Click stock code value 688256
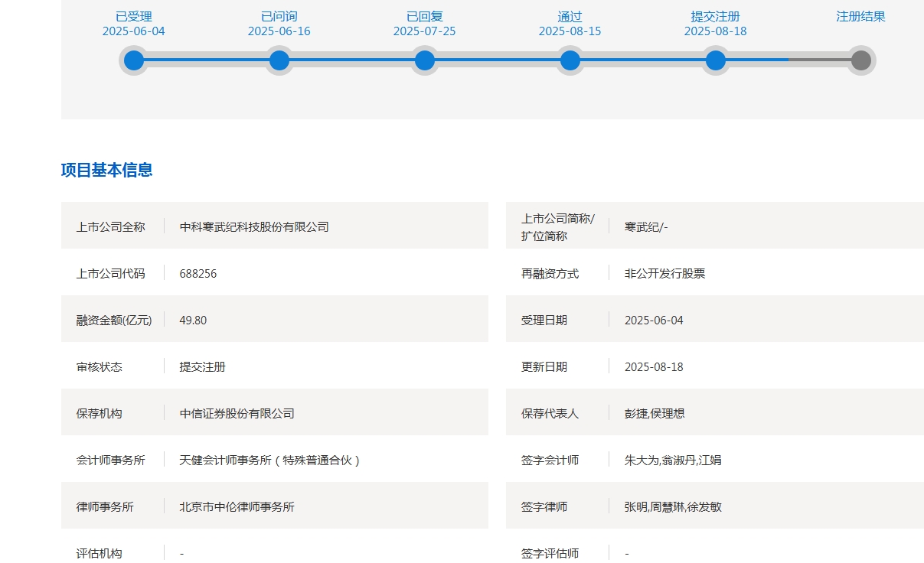Screen dimensions: 924x563 [198, 273]
